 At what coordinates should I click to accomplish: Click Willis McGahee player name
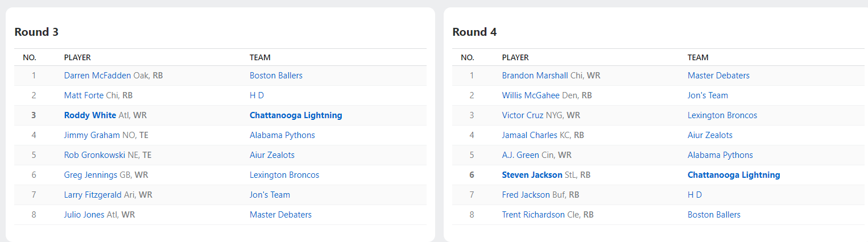tap(531, 95)
